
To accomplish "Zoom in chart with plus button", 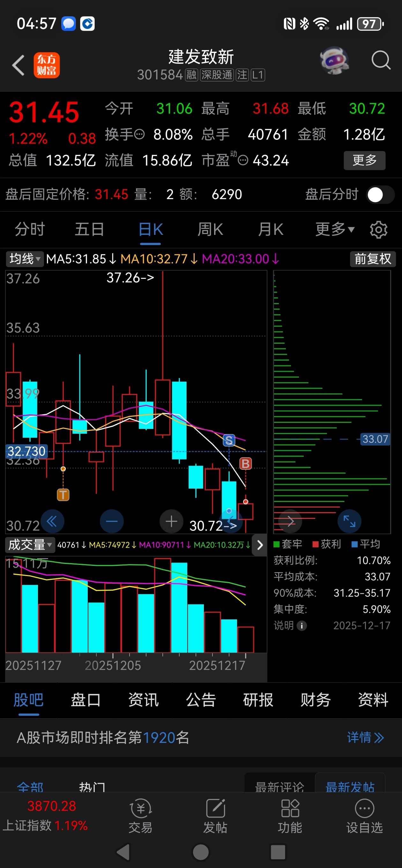I will (171, 521).
